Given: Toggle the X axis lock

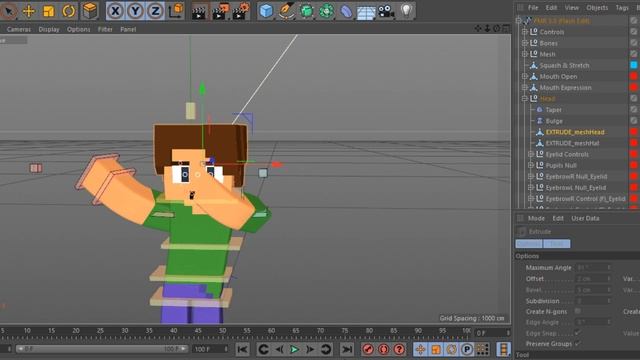Looking at the screenshot, I should [116, 11].
